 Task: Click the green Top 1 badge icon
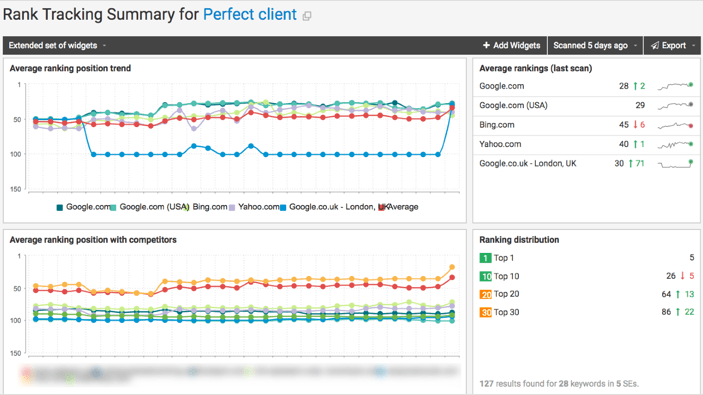click(486, 258)
